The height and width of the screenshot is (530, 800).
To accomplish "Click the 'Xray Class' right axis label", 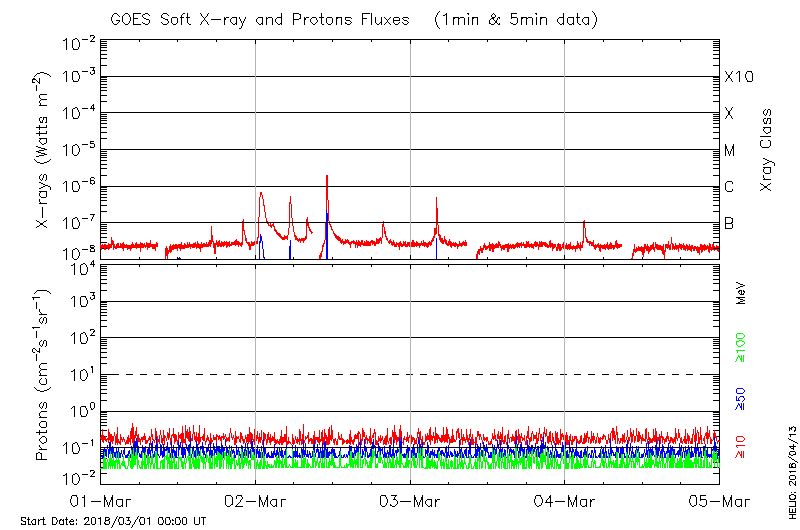I will click(x=767, y=150).
